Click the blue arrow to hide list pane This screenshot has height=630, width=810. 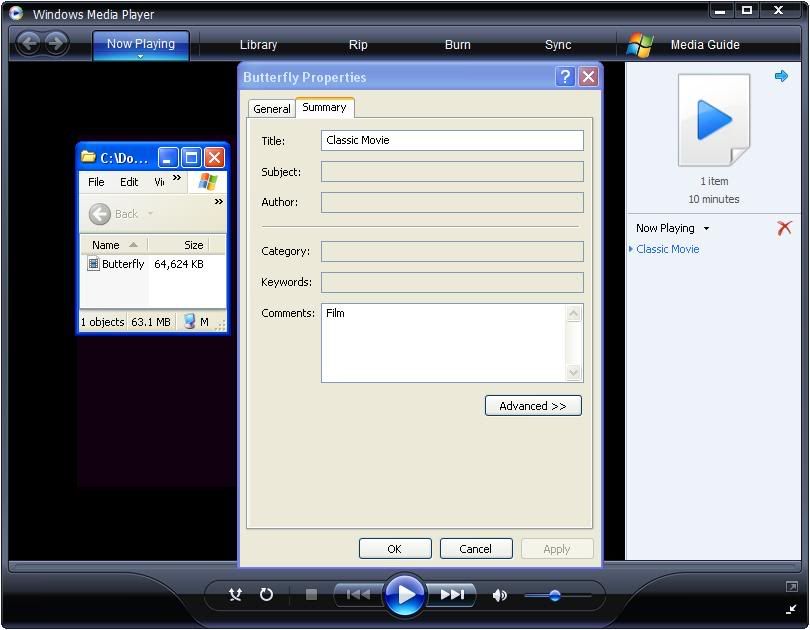coord(781,76)
